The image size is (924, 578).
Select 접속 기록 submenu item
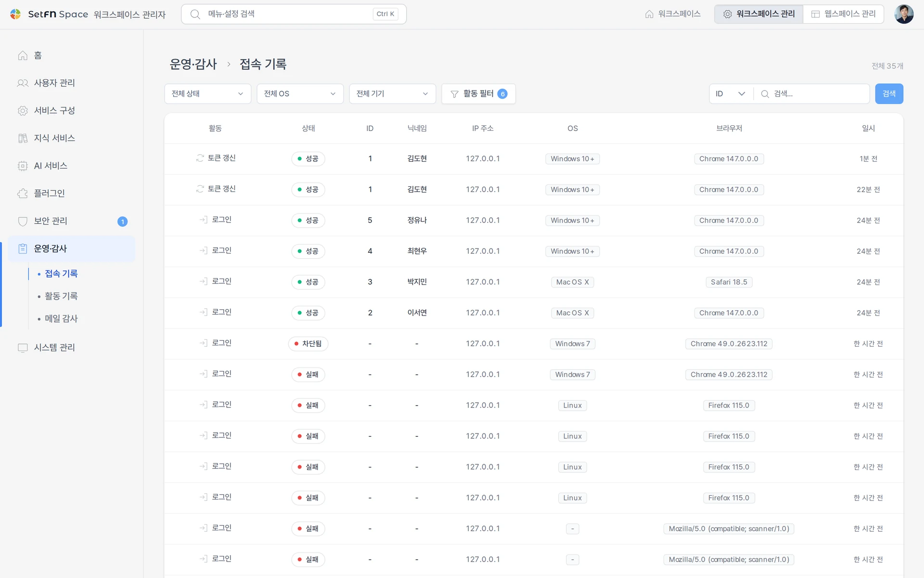[61, 274]
